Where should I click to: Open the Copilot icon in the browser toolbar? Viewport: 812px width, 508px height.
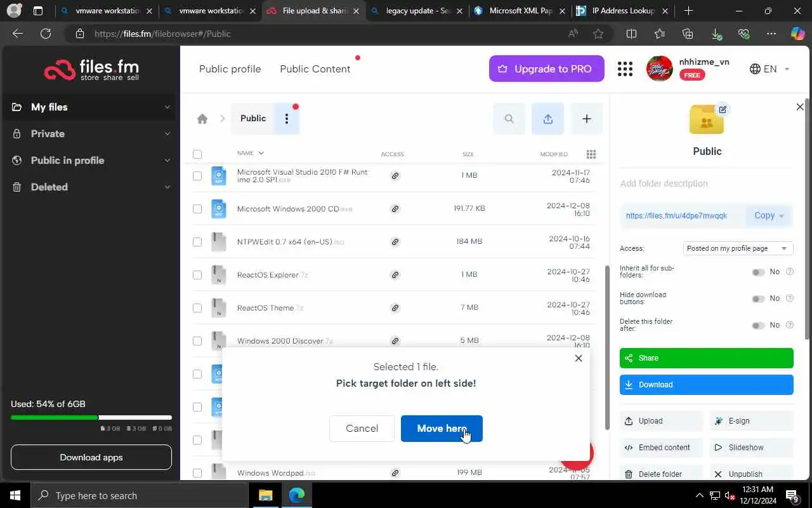(x=797, y=34)
